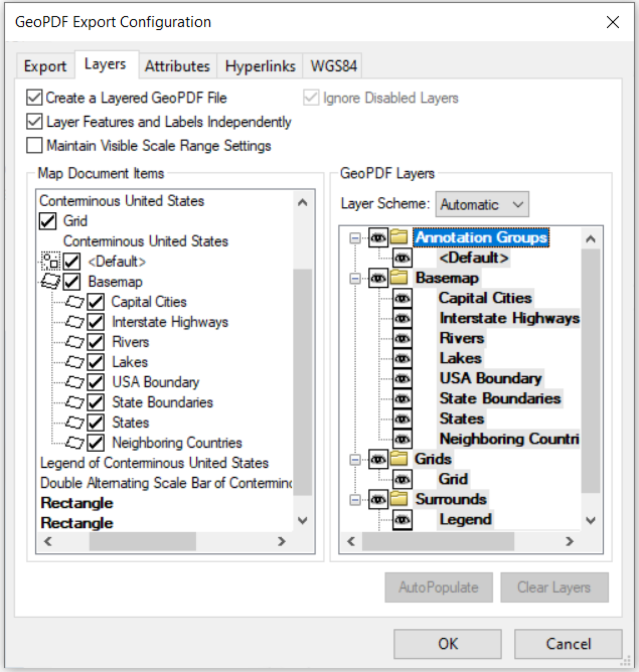This screenshot has width=639, height=672.
Task: Click the layer polygon icon for USA Boundary
Action: (75, 382)
